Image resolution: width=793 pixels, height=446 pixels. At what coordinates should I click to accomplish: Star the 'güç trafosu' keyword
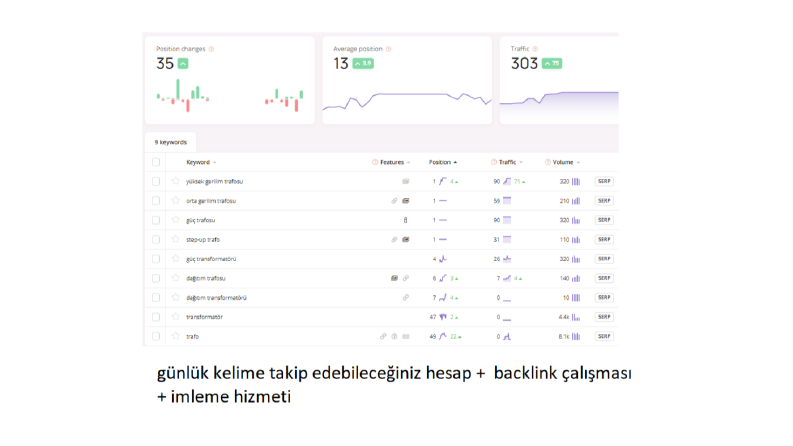pyautogui.click(x=175, y=219)
